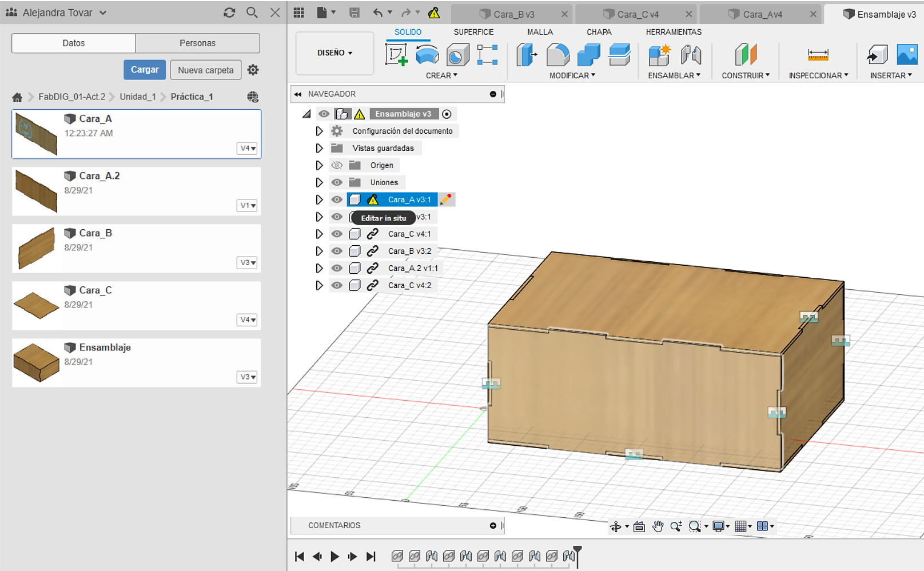Select the Hole tool
The image size is (924, 571).
(457, 55)
